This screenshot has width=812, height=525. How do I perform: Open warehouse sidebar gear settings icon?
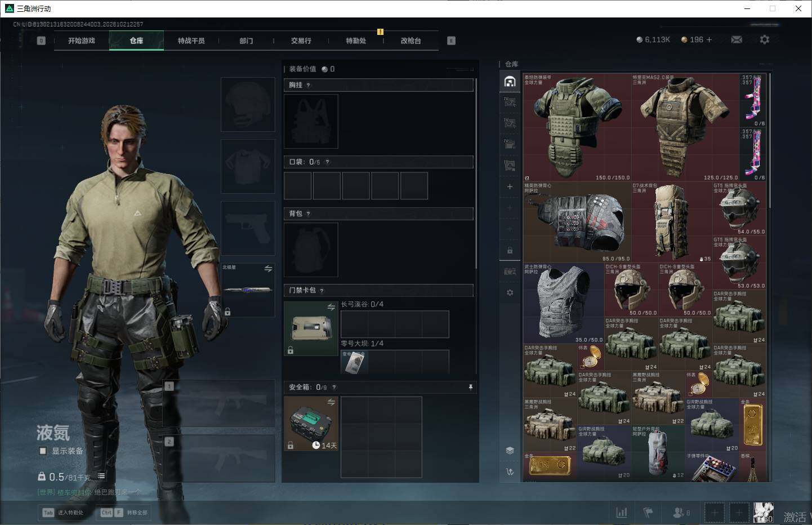tap(510, 292)
